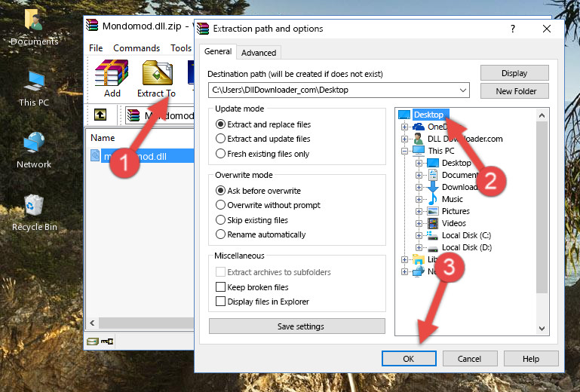This screenshot has height=392, width=580.
Task: Expand the Network tree node
Action: click(404, 272)
